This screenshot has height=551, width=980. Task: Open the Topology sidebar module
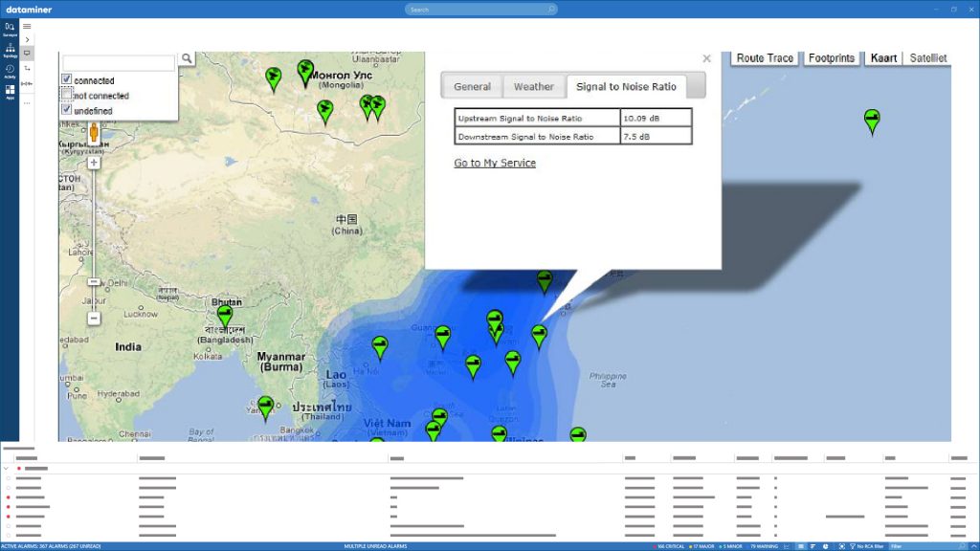[10, 50]
